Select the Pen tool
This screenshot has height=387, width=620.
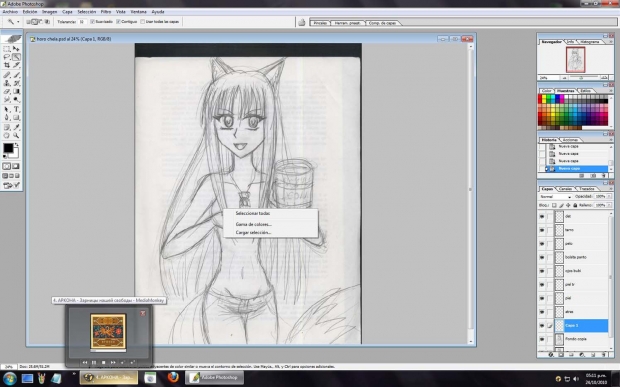coord(7,117)
